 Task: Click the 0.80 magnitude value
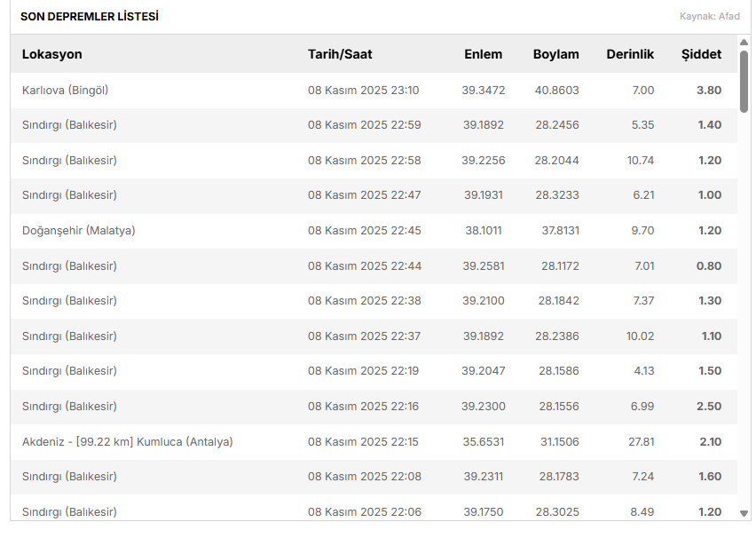point(708,266)
